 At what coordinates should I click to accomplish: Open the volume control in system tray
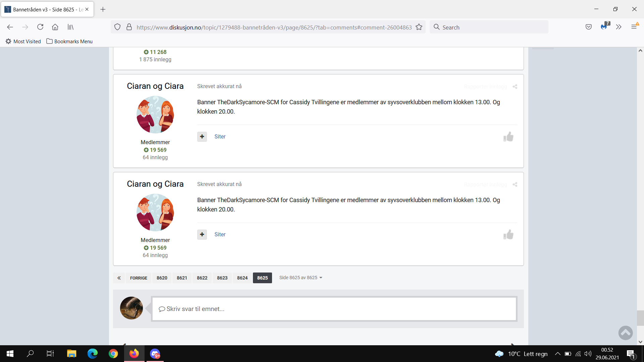pyautogui.click(x=588, y=354)
